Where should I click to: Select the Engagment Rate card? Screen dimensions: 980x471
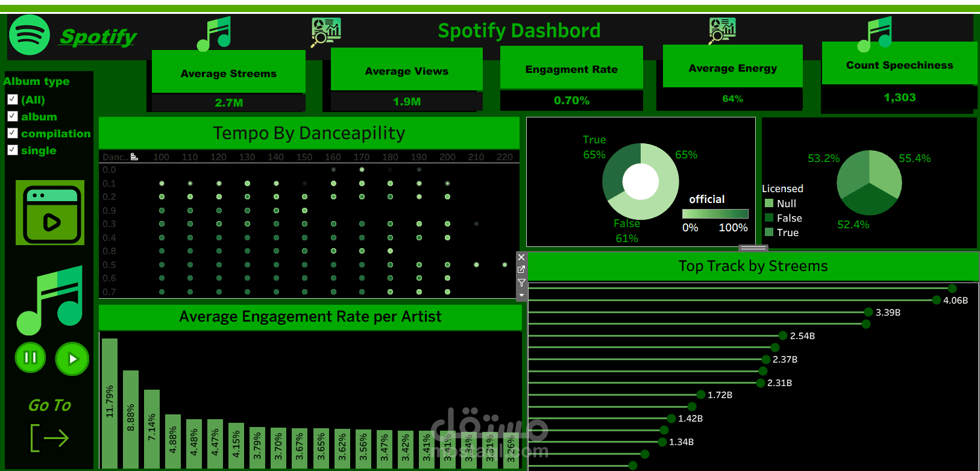point(571,67)
